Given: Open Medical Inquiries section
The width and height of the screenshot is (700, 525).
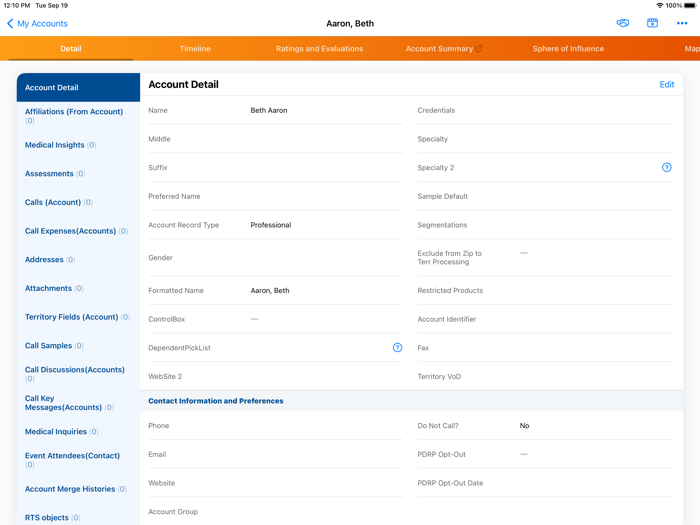Looking at the screenshot, I should pos(78,432).
